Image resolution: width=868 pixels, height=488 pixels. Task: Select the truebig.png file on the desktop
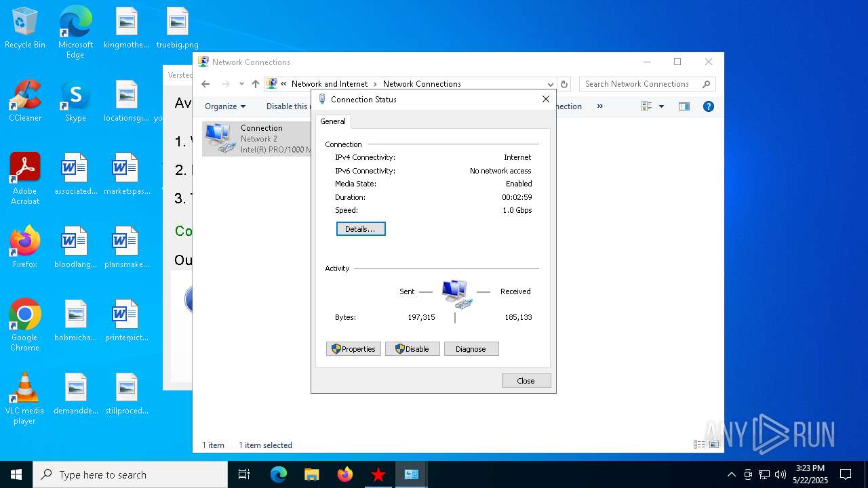(177, 28)
